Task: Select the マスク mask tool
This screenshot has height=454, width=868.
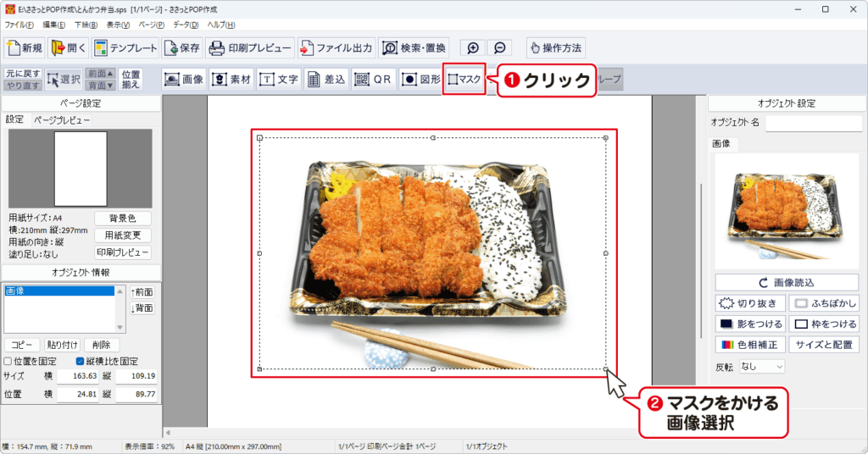Action: pos(465,80)
